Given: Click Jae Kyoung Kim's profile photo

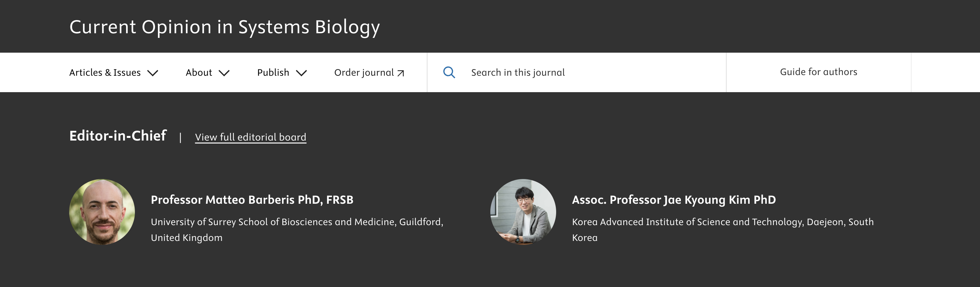Looking at the screenshot, I should point(523,211).
